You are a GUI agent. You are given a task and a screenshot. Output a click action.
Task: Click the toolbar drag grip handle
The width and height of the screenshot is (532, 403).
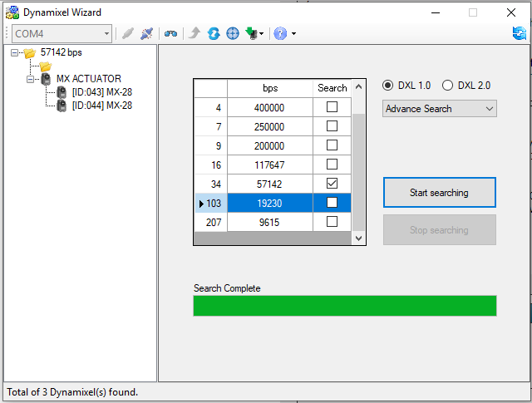7,33
